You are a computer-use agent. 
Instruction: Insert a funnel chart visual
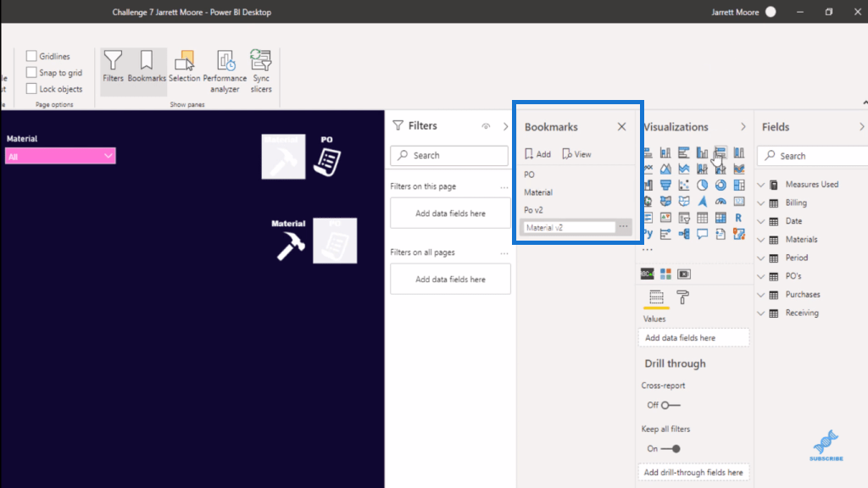(665, 185)
